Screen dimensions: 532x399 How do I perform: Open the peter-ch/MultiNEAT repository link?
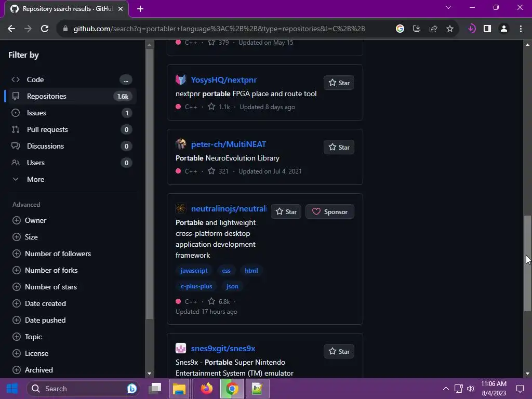pos(229,144)
